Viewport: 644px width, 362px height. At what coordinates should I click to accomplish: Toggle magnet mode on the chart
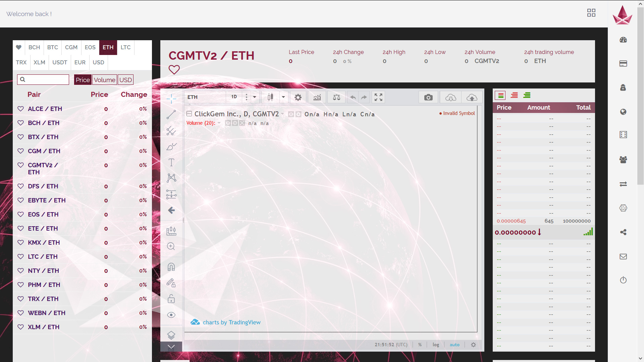pos(171,267)
